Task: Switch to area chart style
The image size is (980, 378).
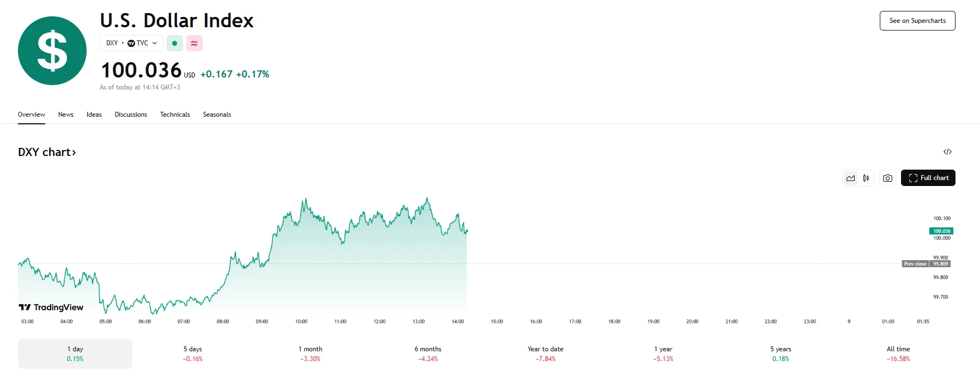Action: (x=850, y=178)
